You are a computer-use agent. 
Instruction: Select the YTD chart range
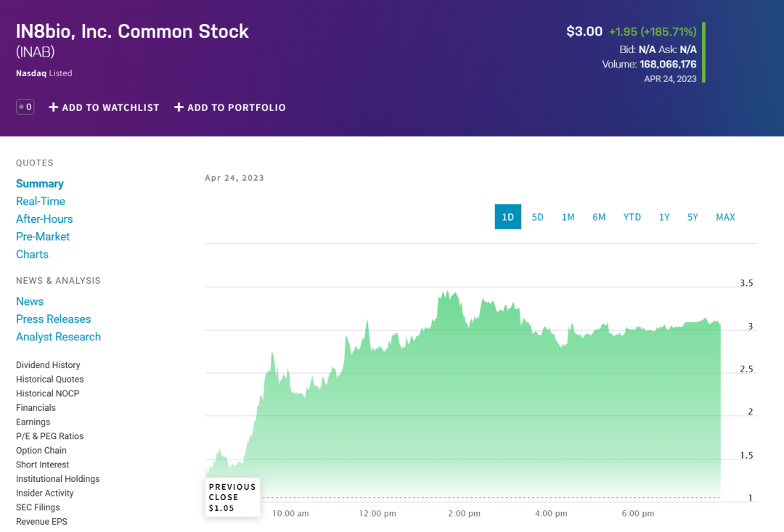tap(632, 216)
